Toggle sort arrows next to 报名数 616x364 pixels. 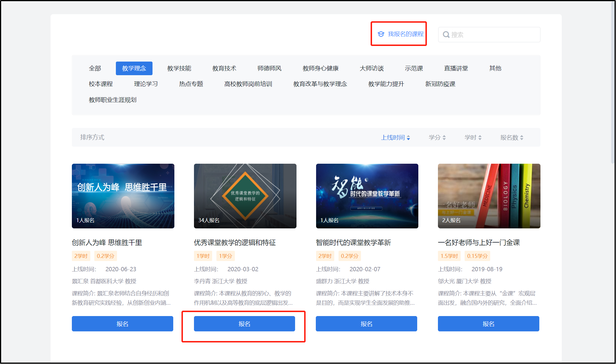coord(522,138)
